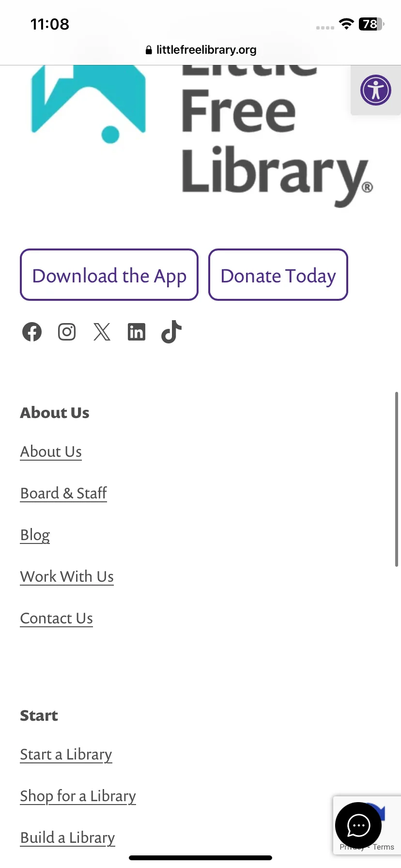Open Build a Library link
401x868 pixels.
click(x=67, y=838)
